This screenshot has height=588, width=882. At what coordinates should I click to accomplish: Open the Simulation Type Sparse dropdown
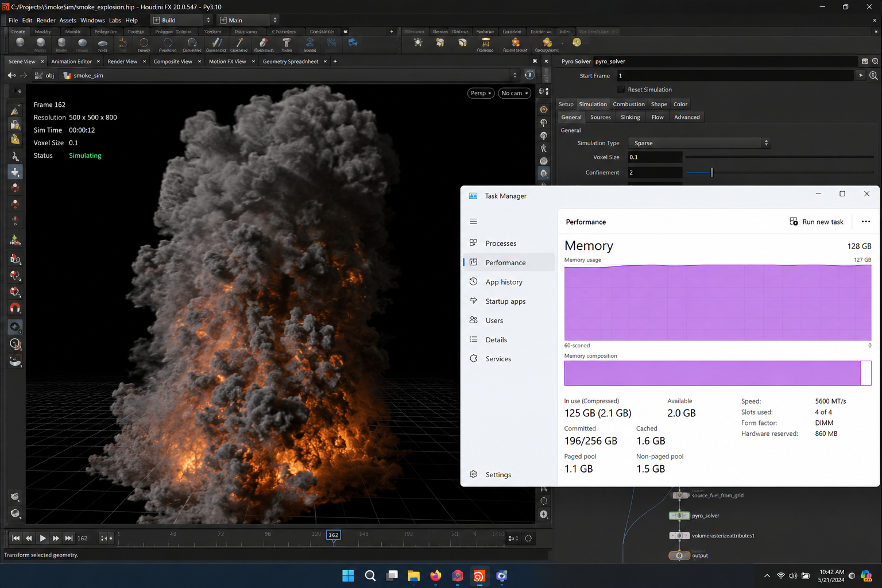(699, 143)
